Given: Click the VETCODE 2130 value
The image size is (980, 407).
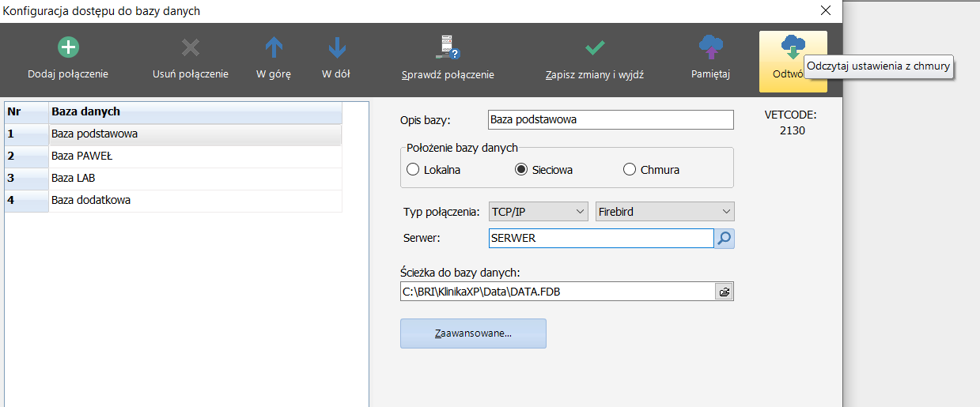Looking at the screenshot, I should tap(791, 130).
